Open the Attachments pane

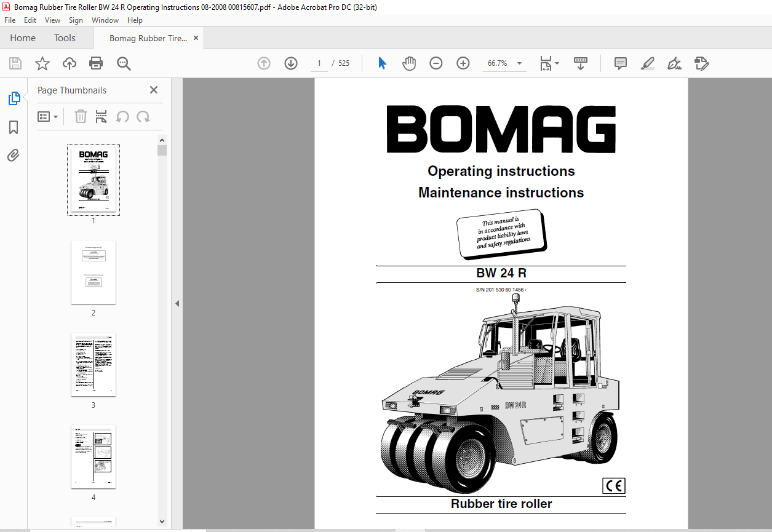coord(14,156)
